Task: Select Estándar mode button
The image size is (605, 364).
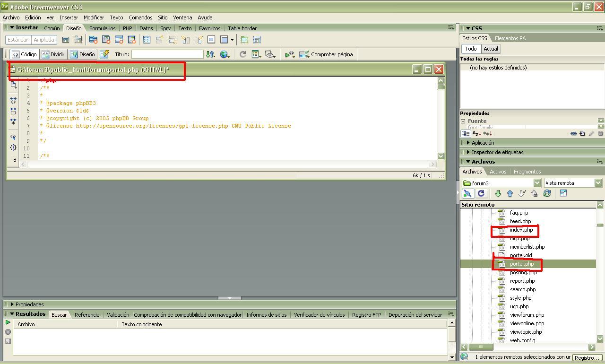Action: tap(18, 40)
